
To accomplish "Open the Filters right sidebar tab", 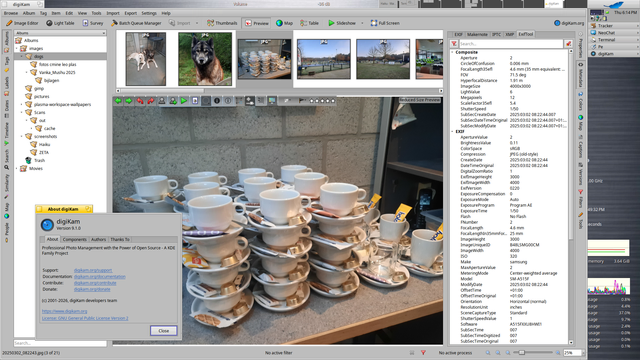I will pos(580,198).
